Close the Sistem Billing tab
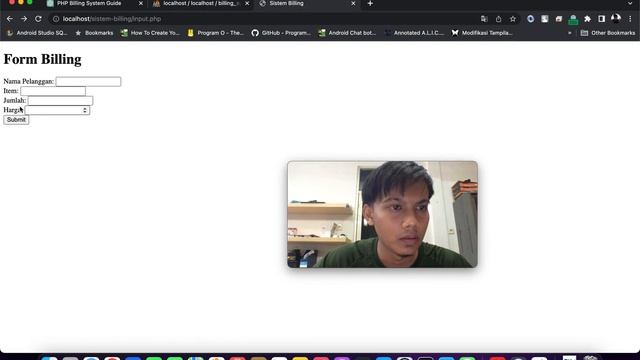640x360 pixels. click(353, 3)
